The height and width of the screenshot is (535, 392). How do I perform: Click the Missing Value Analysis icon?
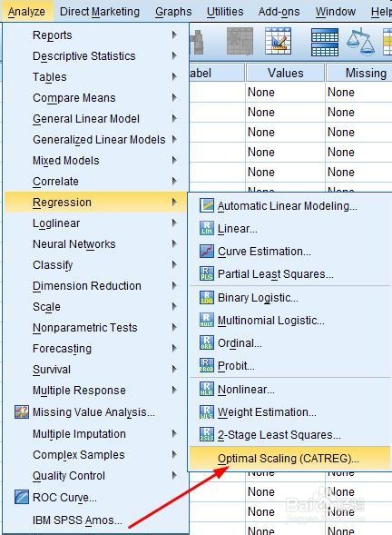coord(22,411)
